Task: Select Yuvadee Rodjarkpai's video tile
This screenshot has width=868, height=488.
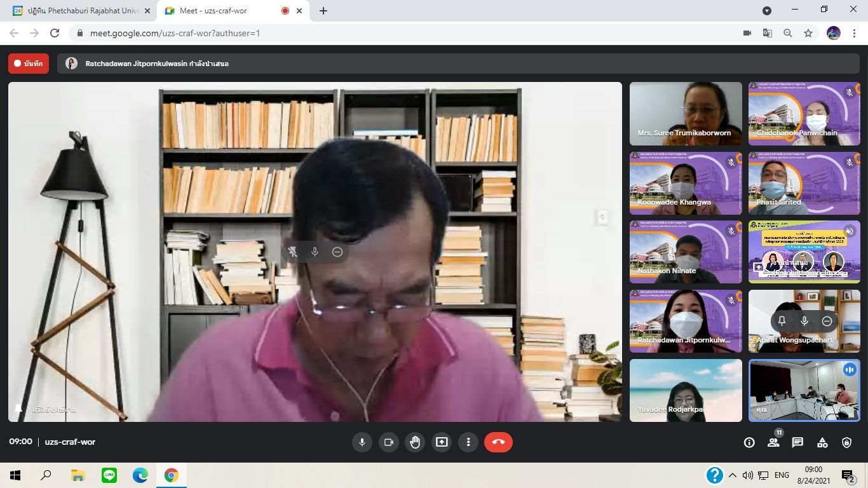Action: pyautogui.click(x=686, y=390)
